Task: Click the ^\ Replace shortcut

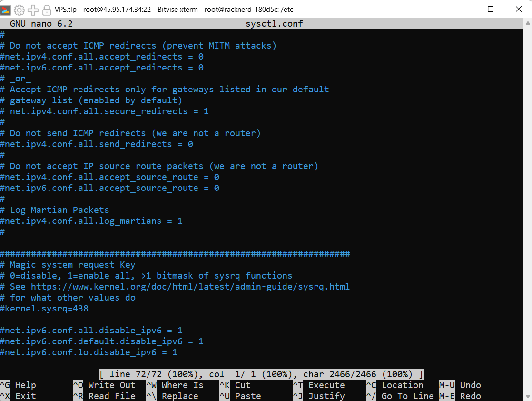Action: point(172,396)
